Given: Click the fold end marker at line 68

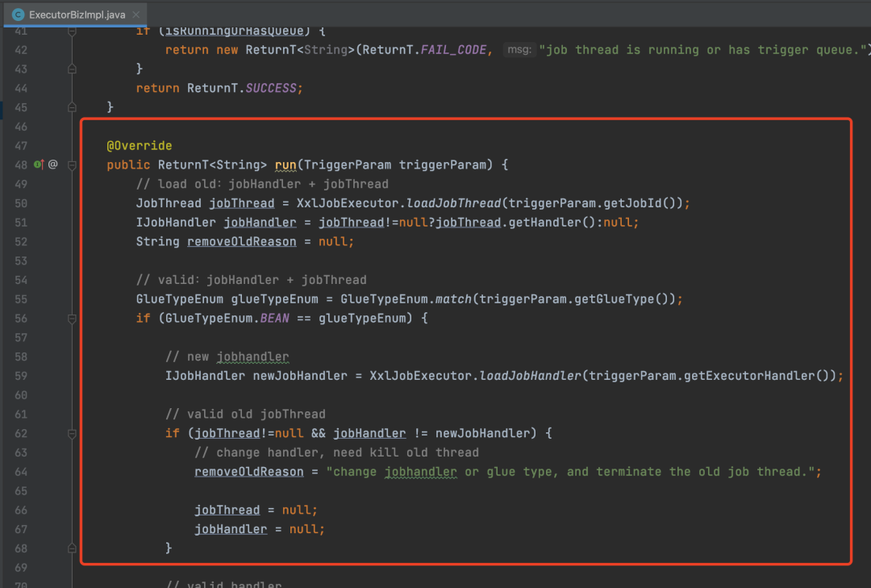Looking at the screenshot, I should coord(72,548).
